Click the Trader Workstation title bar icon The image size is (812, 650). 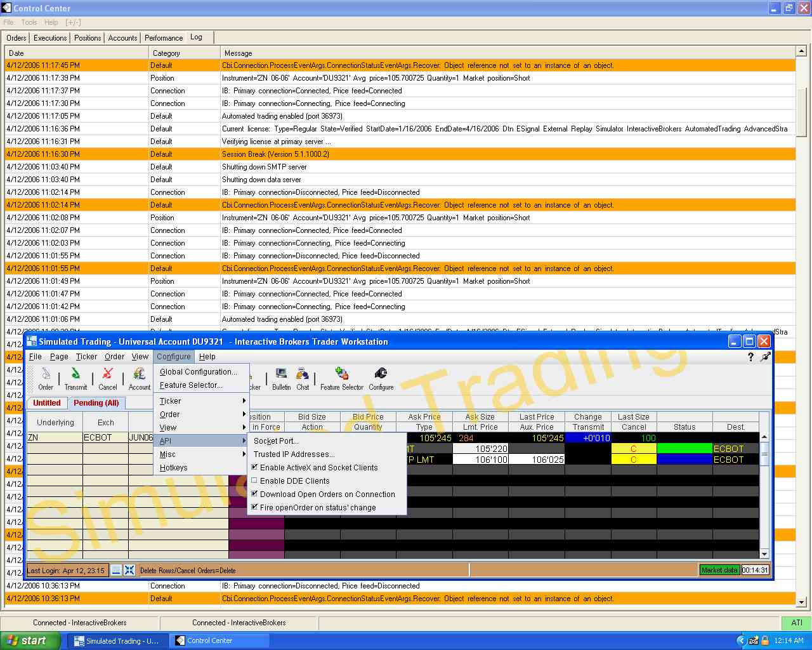point(32,342)
